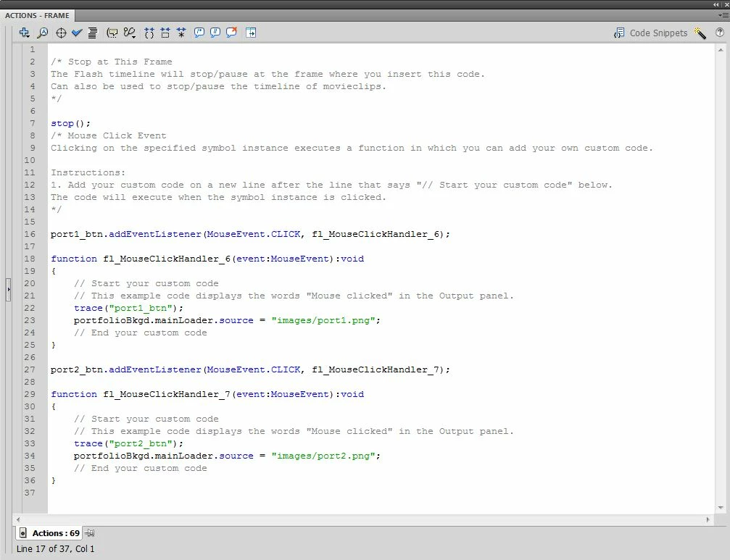Select the Actions : 69 script tab
Screen dimensions: 730x560
49,533
